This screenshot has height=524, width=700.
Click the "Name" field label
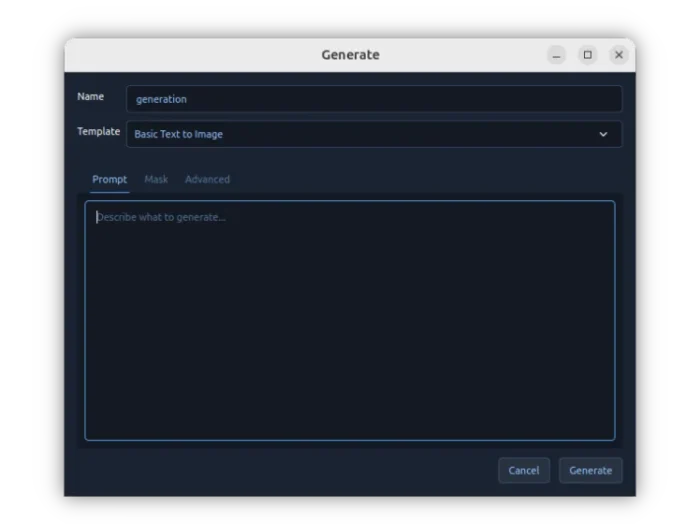coord(90,97)
